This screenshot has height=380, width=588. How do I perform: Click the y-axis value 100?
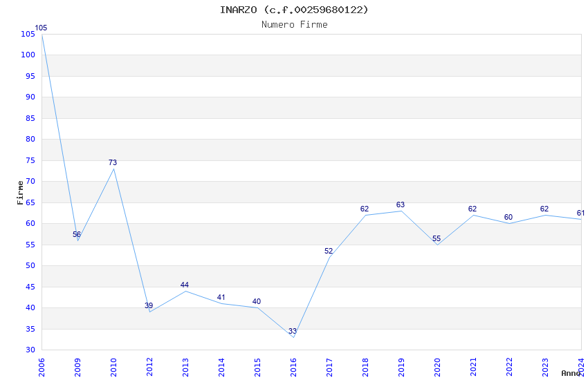28,55
